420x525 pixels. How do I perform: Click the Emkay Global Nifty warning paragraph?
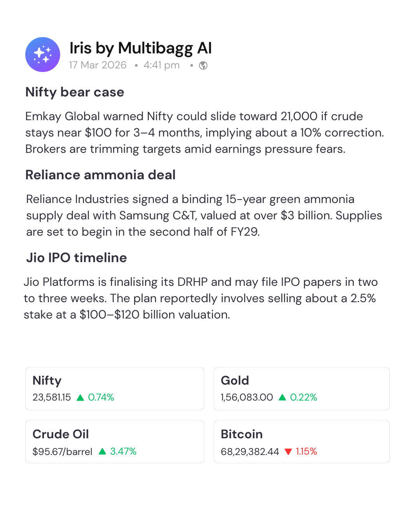tap(204, 133)
